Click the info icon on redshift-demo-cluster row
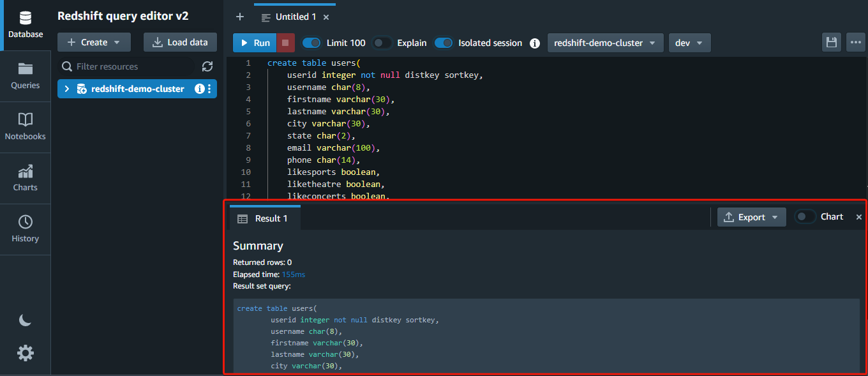Screen dimensions: 868x376 [x=199, y=89]
